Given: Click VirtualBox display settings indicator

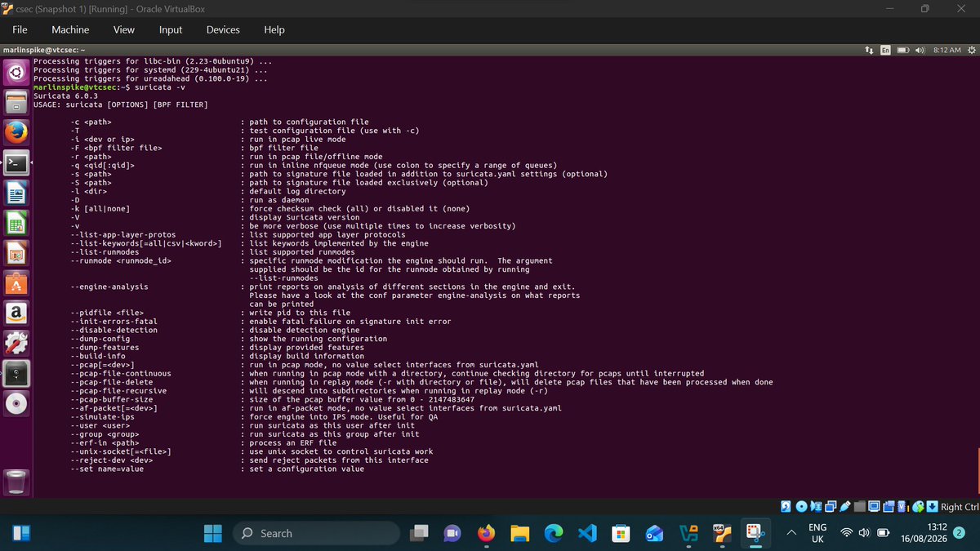Looking at the screenshot, I should coord(874,507).
